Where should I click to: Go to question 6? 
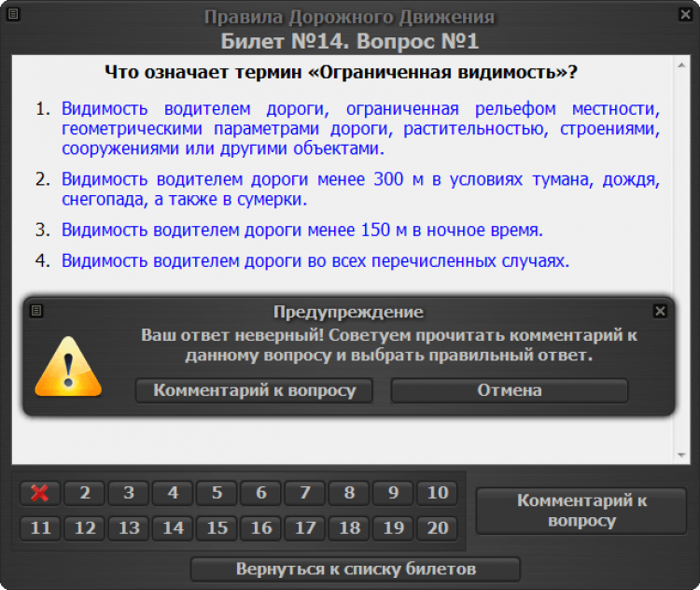261,493
